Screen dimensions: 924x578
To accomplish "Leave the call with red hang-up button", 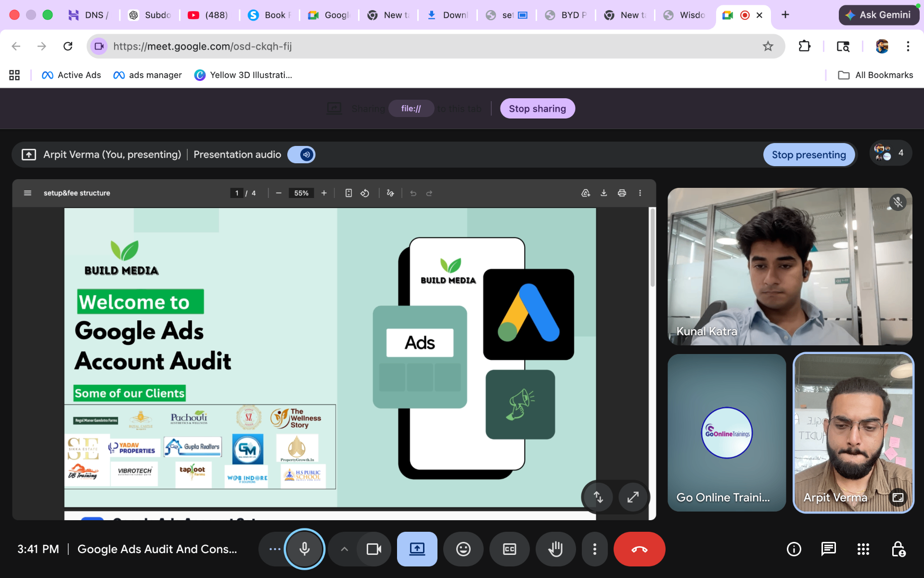I will point(639,549).
